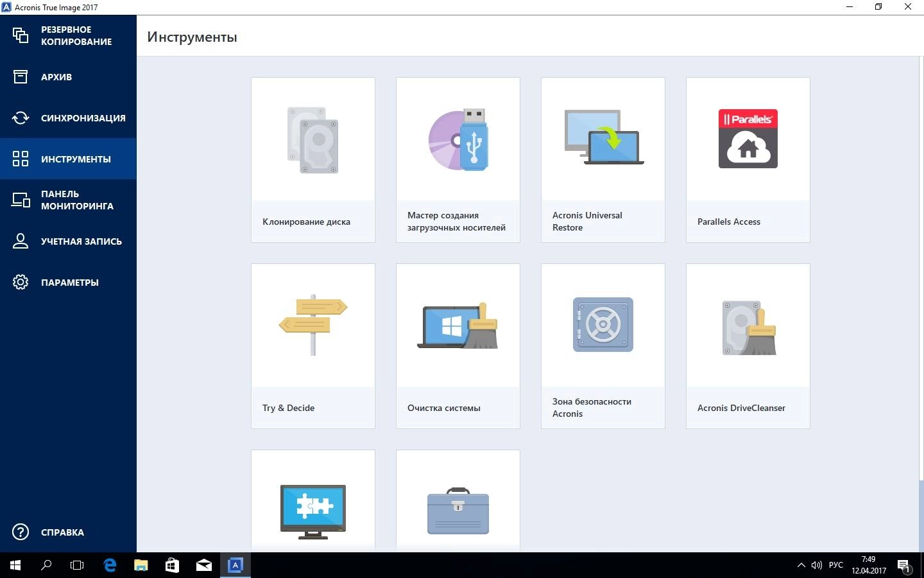Open system cleanup laptop brush icon
924x578 pixels.
tap(458, 326)
